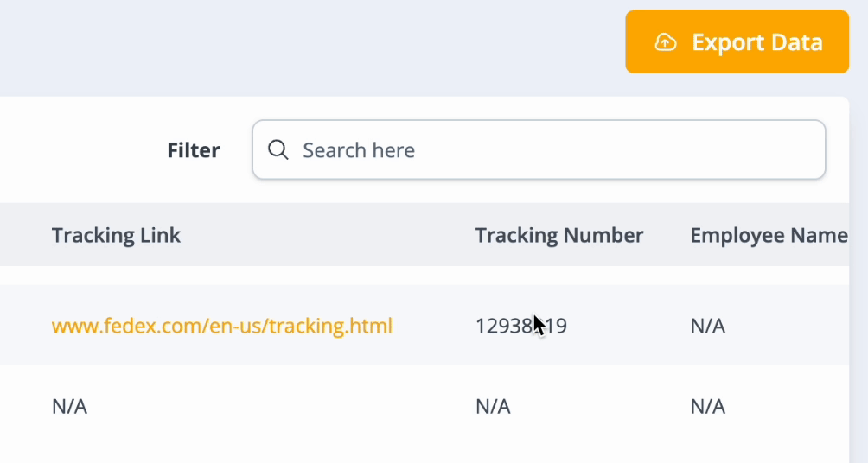Click empty space between second-row Tracking Link and Tracking Number N/A
Image resolution: width=868 pixels, height=463 pixels.
277,406
